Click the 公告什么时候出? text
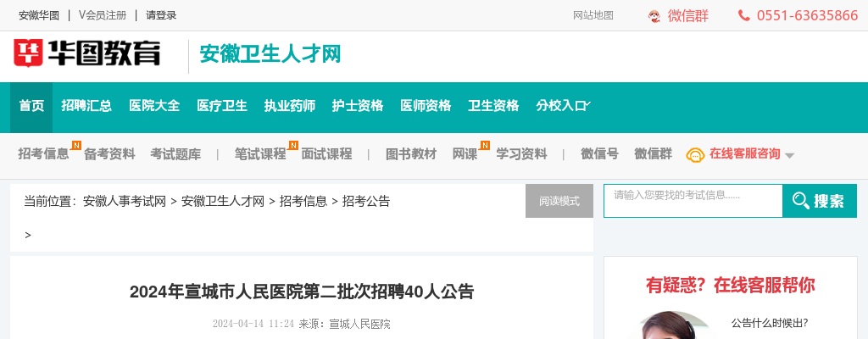The height and width of the screenshot is (339, 868). point(770,323)
